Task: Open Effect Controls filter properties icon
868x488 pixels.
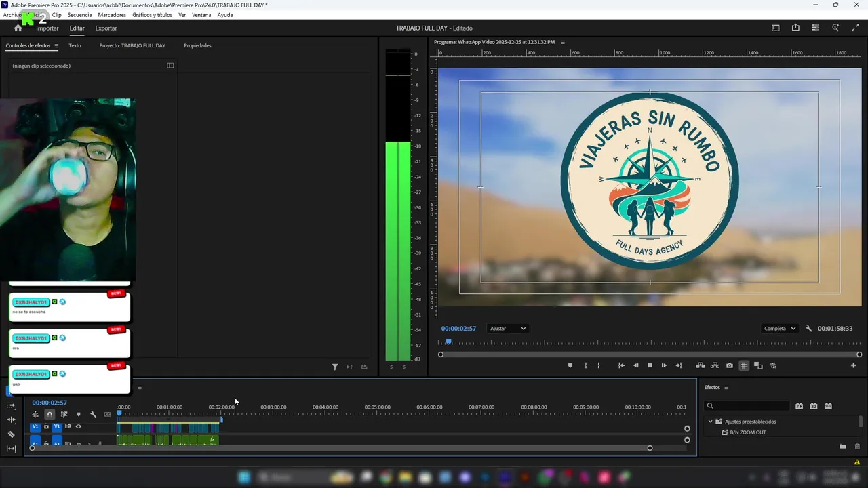Action: coord(335,367)
